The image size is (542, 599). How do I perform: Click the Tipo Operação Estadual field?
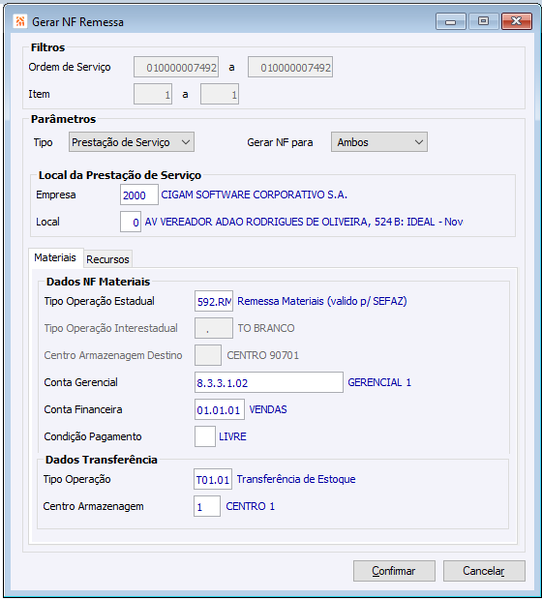click(x=214, y=301)
